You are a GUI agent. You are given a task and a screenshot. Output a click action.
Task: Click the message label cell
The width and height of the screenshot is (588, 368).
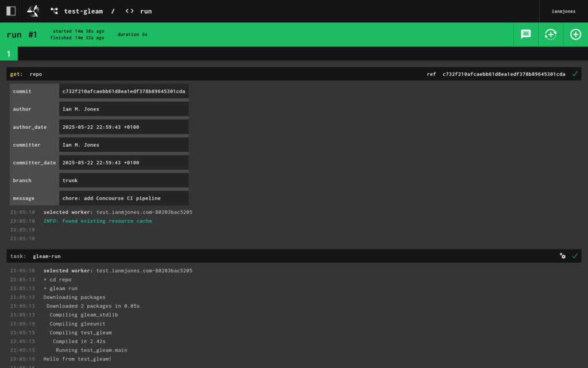coord(34,198)
